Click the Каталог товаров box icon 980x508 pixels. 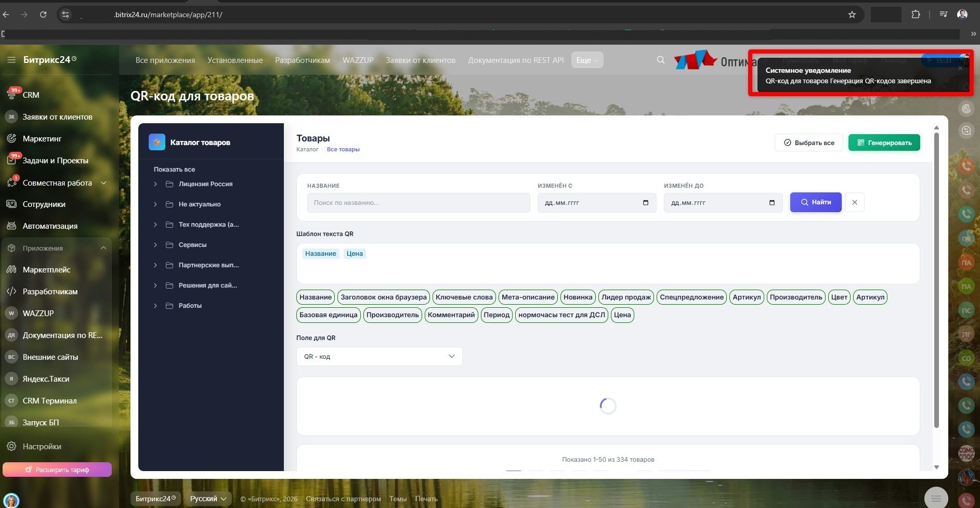(x=157, y=142)
